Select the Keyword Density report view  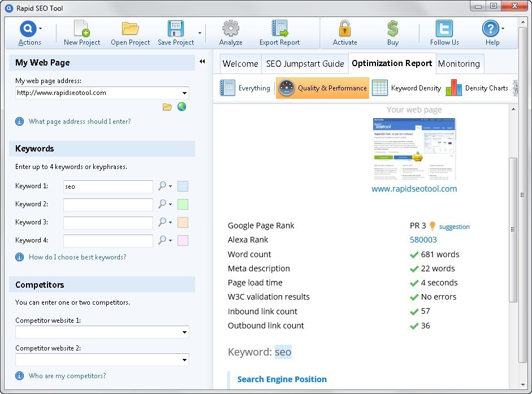coord(407,88)
